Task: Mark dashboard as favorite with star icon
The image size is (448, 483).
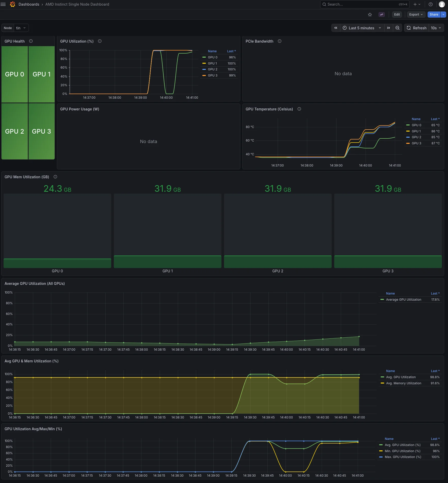Action: click(x=370, y=15)
